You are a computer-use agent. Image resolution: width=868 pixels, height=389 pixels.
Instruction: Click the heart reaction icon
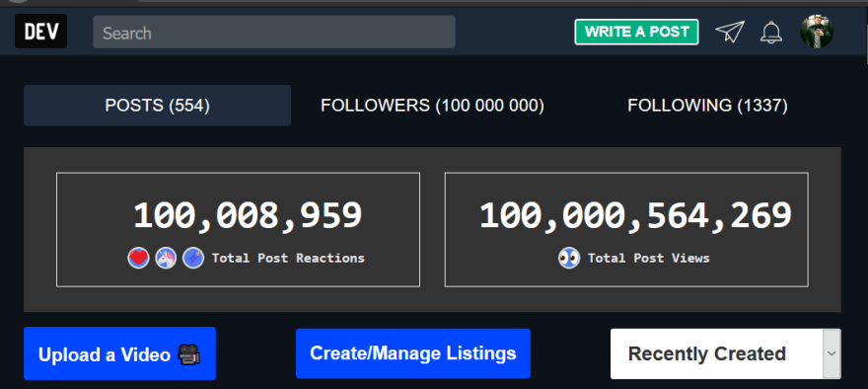point(138,259)
